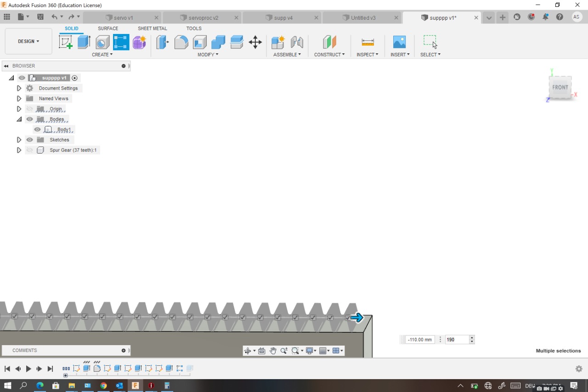This screenshot has height=392, width=588.
Task: Activate the suppp v1 component radio button
Action: point(75,78)
